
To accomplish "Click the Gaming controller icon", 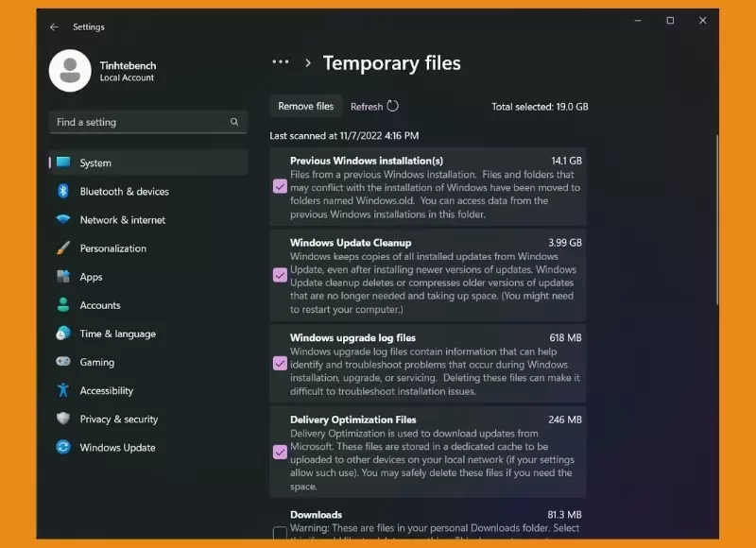I will pos(63,362).
